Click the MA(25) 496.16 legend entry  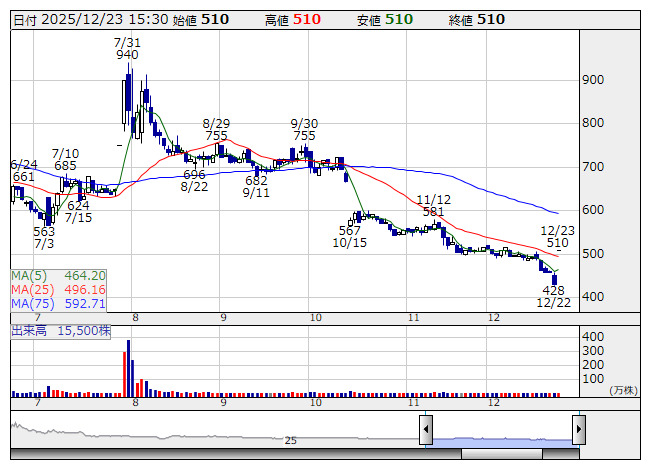[x=58, y=289]
